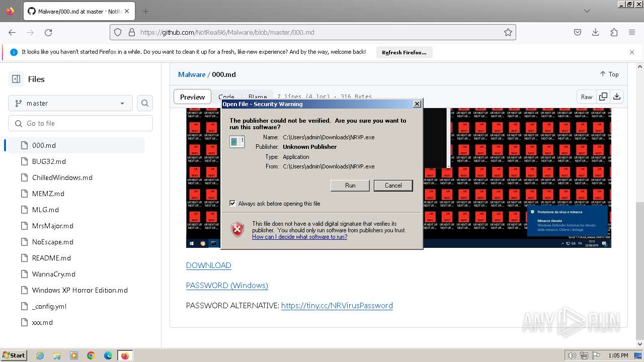Image resolution: width=644 pixels, height=362 pixels.
Task: Click Run in the security warning
Action: click(x=350, y=186)
